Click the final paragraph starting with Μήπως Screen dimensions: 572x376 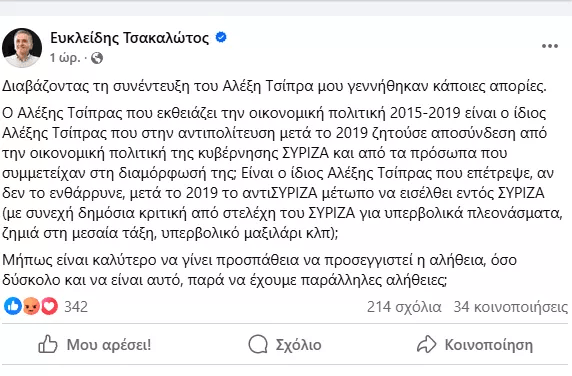[x=259, y=270]
